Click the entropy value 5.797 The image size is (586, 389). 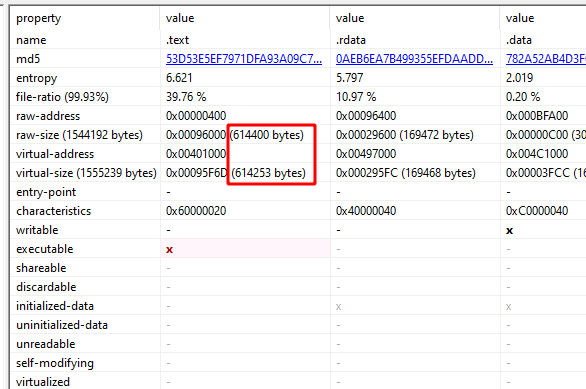click(349, 78)
